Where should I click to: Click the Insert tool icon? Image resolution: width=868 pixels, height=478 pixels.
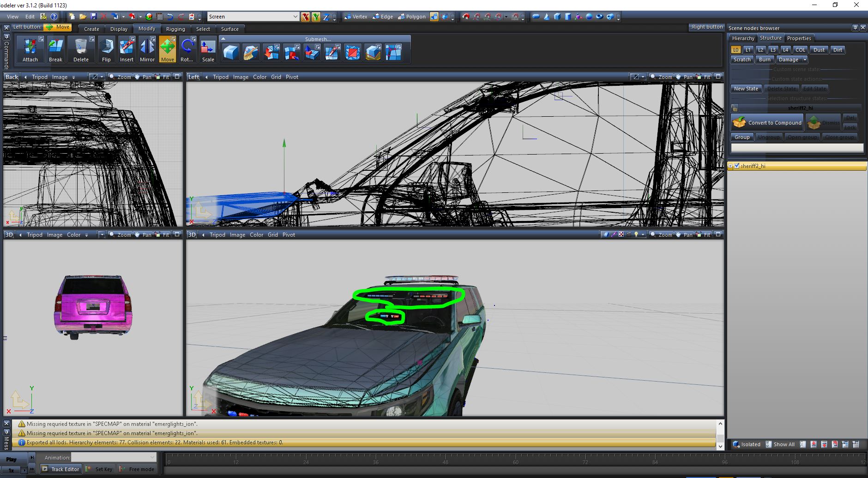[127, 50]
